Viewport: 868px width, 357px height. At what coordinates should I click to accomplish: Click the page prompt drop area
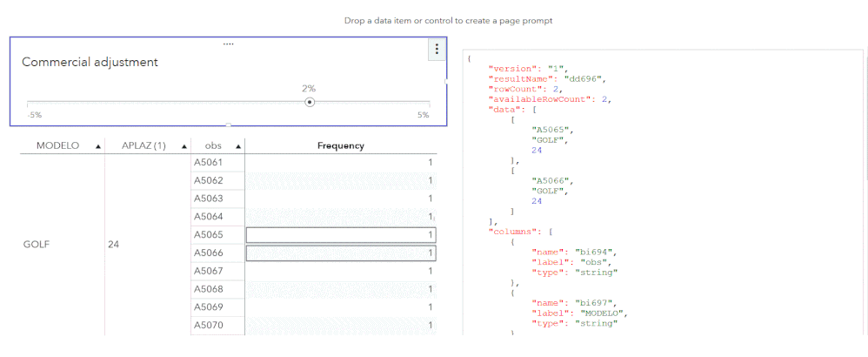tap(448, 20)
